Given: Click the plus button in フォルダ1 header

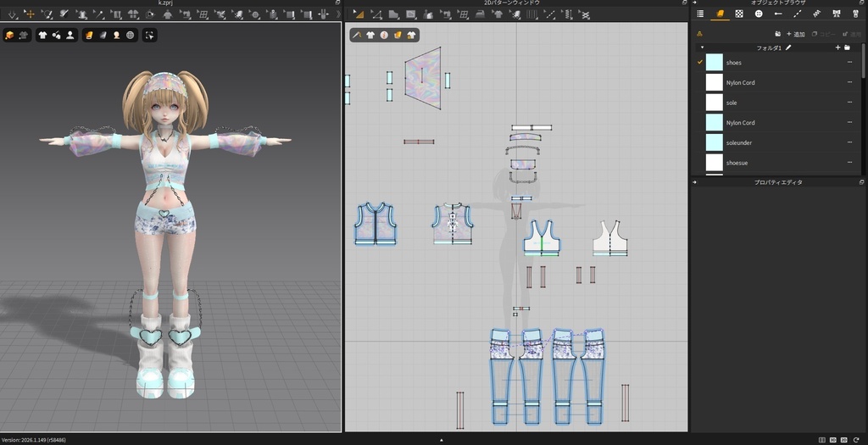Looking at the screenshot, I should click(x=837, y=48).
